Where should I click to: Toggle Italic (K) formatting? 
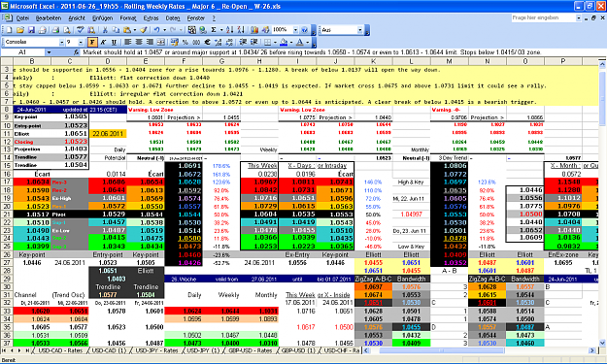[x=103, y=42]
